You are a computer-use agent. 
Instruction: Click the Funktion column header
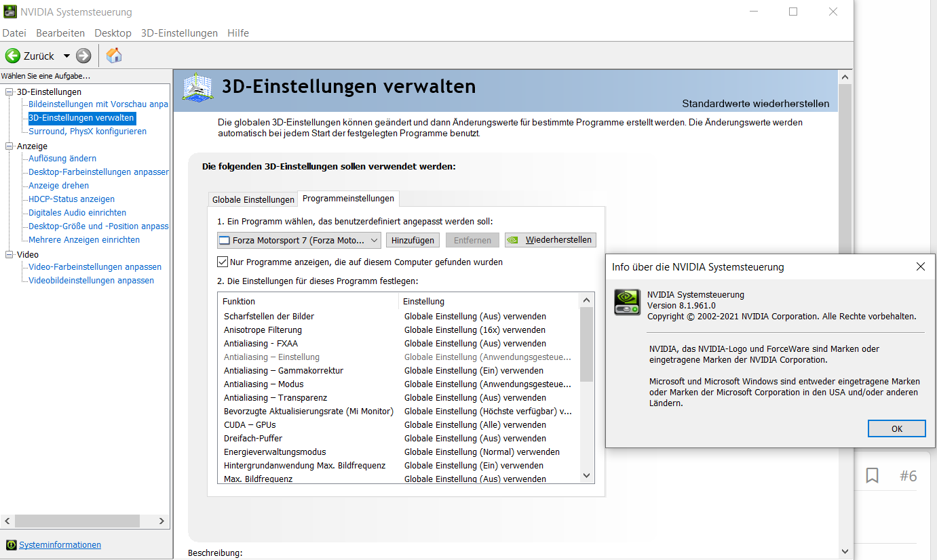click(308, 301)
